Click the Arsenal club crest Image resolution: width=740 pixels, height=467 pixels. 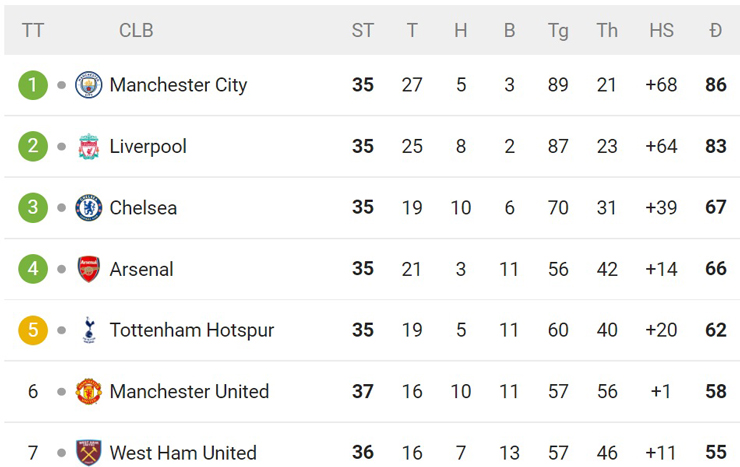point(89,269)
